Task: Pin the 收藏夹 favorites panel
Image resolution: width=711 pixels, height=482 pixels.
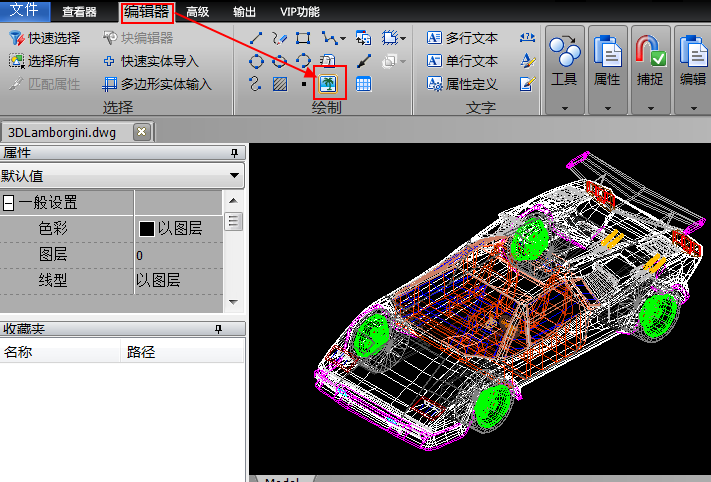Action: tap(219, 329)
